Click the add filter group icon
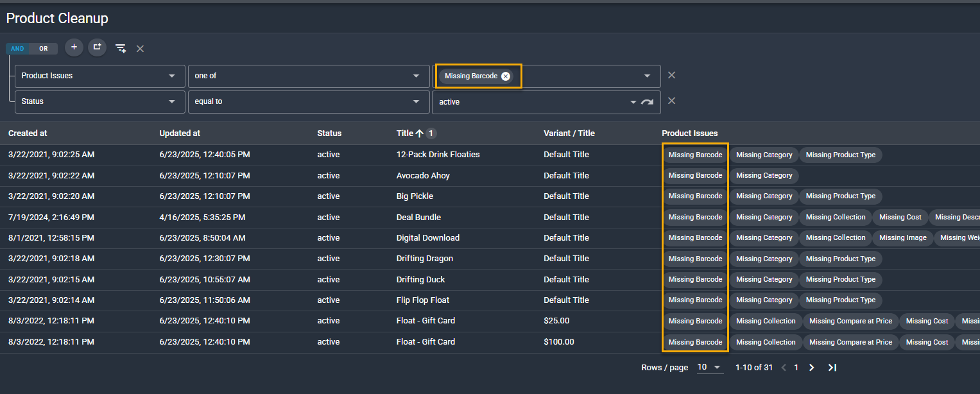 pos(97,47)
